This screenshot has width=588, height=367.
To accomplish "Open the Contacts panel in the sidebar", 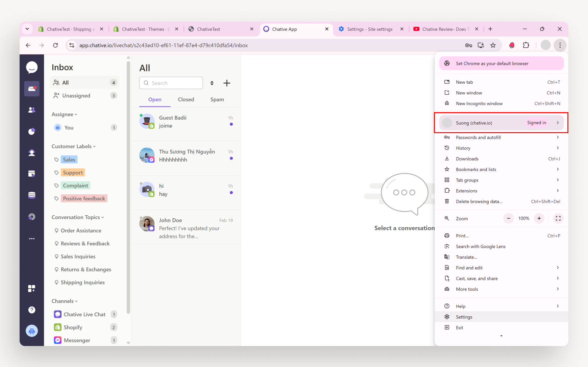I will pyautogui.click(x=32, y=109).
